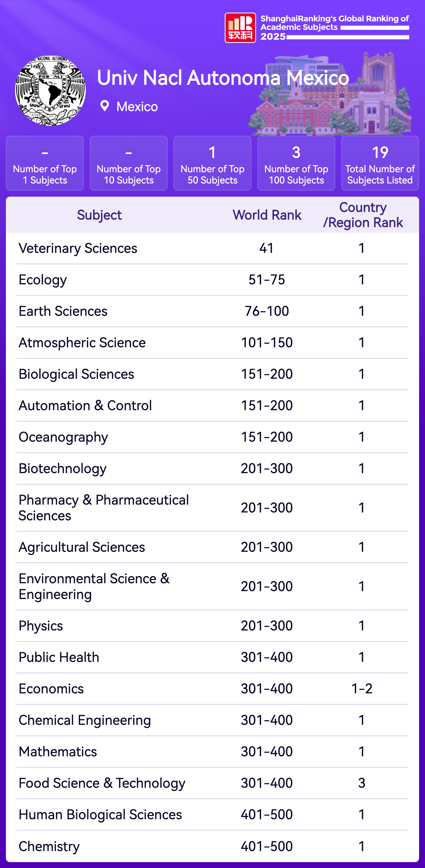Sort by the World Rank column header
This screenshot has width=425, height=868.
point(267,215)
